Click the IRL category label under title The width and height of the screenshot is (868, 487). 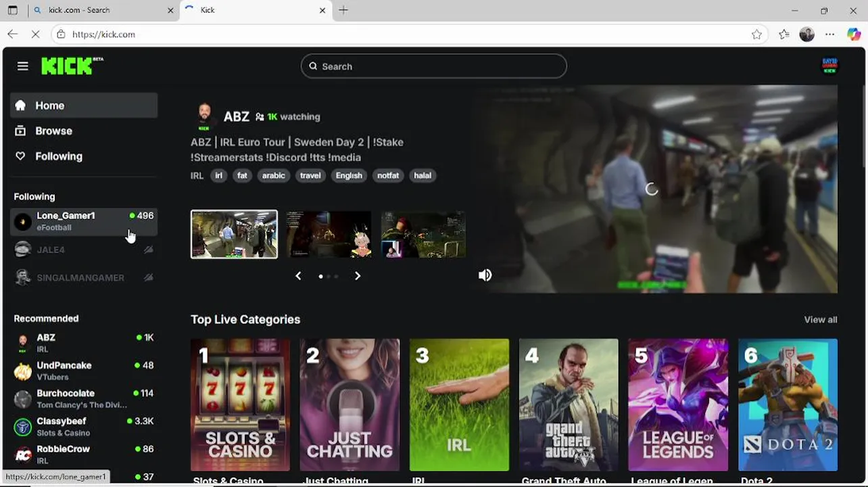point(197,176)
